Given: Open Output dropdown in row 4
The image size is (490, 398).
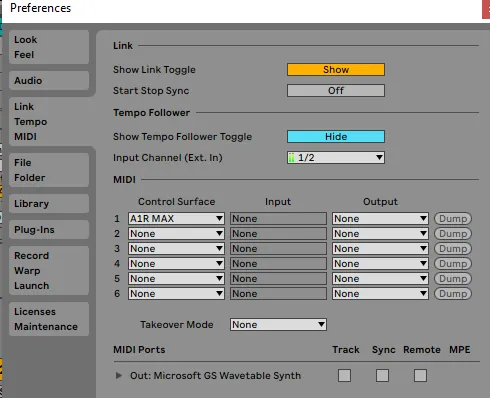Looking at the screenshot, I should (380, 263).
